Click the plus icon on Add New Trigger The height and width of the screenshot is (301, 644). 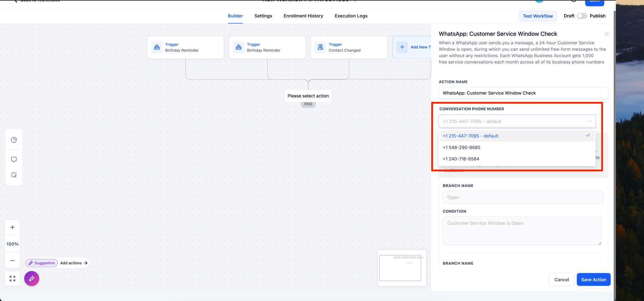click(402, 47)
